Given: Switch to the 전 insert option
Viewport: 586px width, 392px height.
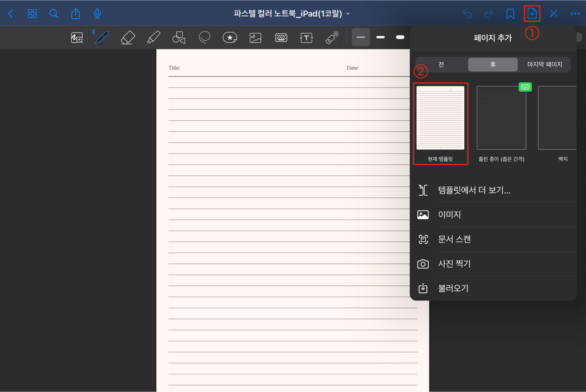Looking at the screenshot, I should (441, 64).
